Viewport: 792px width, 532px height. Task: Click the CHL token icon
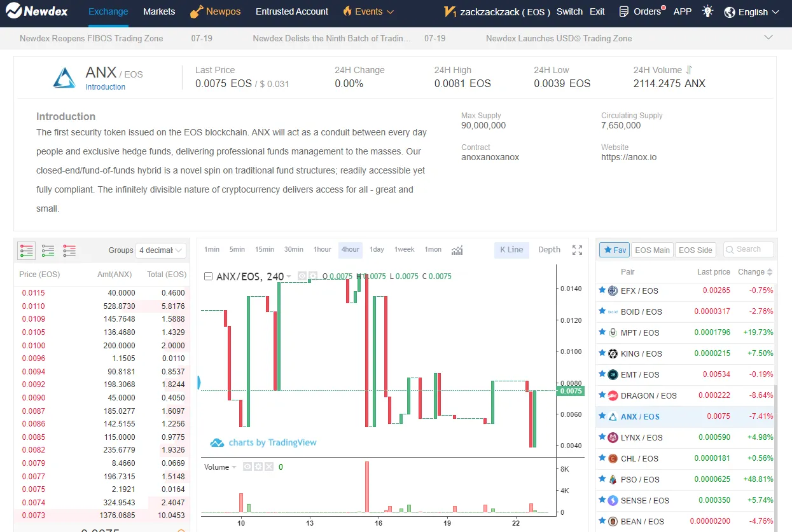[613, 458]
